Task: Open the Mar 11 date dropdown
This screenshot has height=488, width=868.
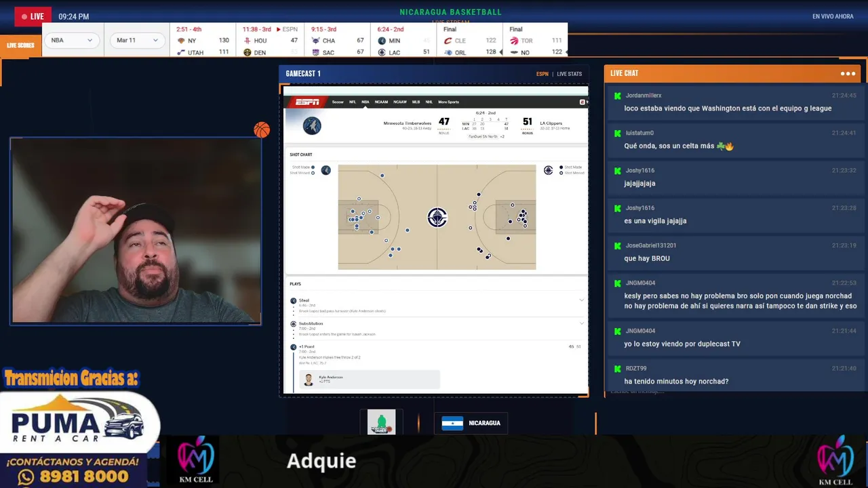Action: click(x=138, y=40)
